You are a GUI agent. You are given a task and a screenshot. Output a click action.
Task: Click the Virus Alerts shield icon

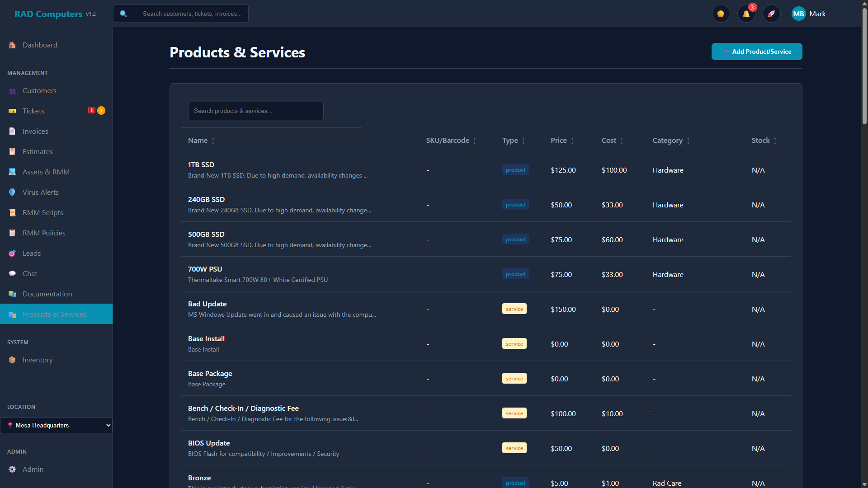click(12, 192)
